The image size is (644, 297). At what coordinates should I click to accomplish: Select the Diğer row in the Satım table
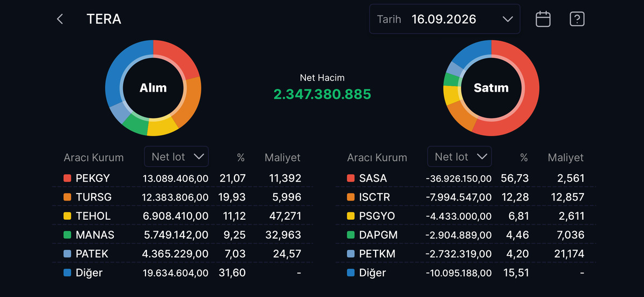coord(466,273)
